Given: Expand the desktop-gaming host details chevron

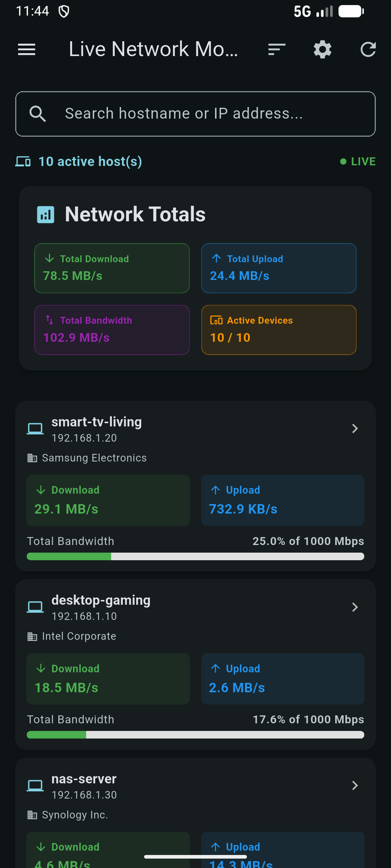Looking at the screenshot, I should pyautogui.click(x=355, y=607).
